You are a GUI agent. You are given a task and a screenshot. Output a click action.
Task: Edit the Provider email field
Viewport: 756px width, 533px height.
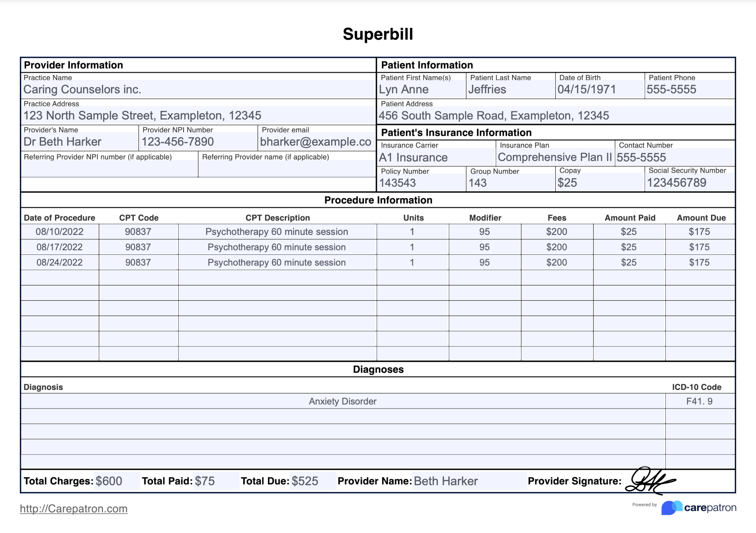316,142
